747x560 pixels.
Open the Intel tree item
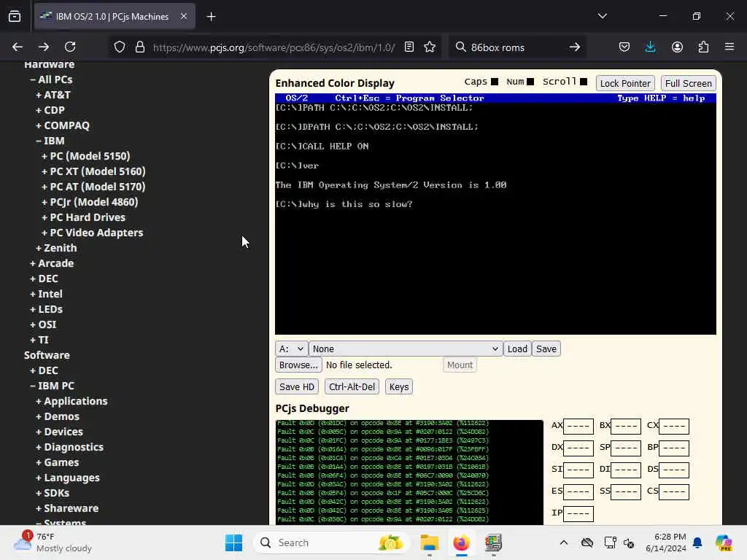pyautogui.click(x=46, y=294)
